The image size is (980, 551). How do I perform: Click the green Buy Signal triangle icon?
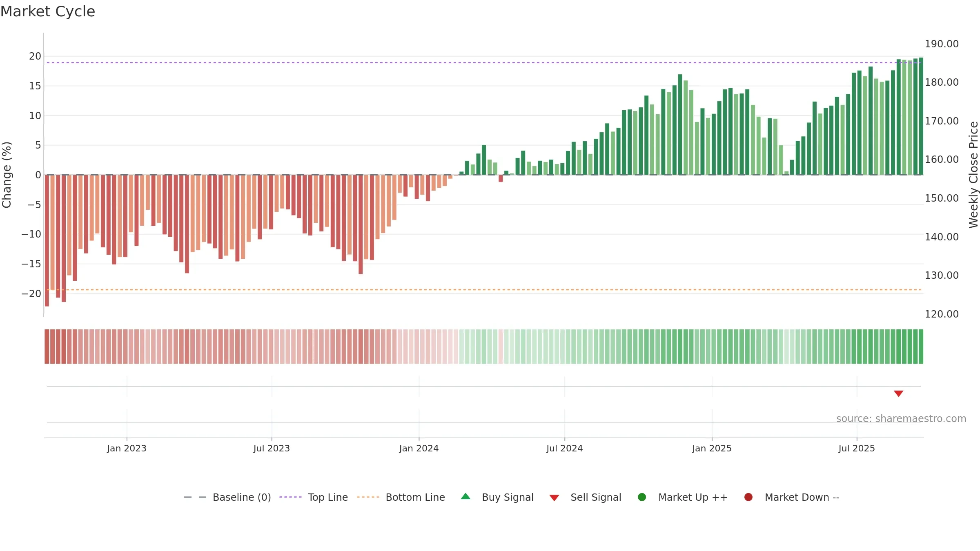coord(465,496)
